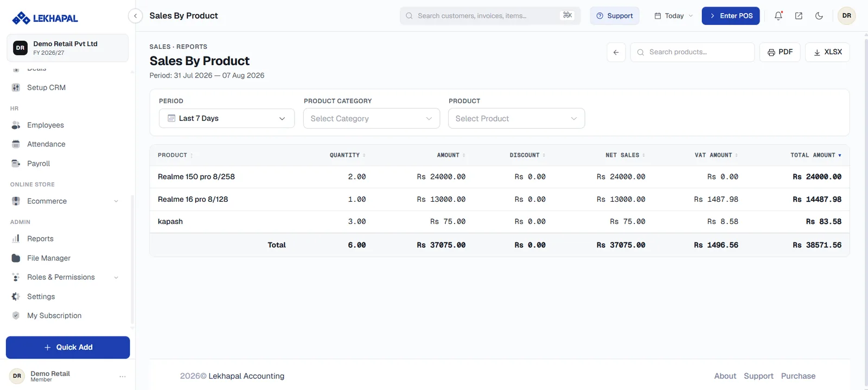868x390 pixels.
Task: Click the Support button in the header
Action: pyautogui.click(x=615, y=16)
